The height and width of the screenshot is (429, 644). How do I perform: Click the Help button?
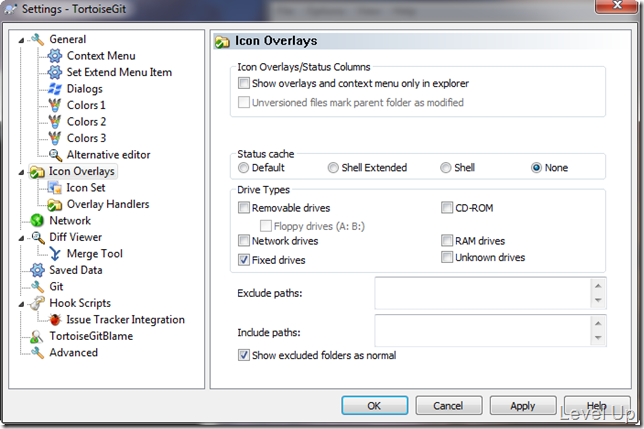[597, 406]
